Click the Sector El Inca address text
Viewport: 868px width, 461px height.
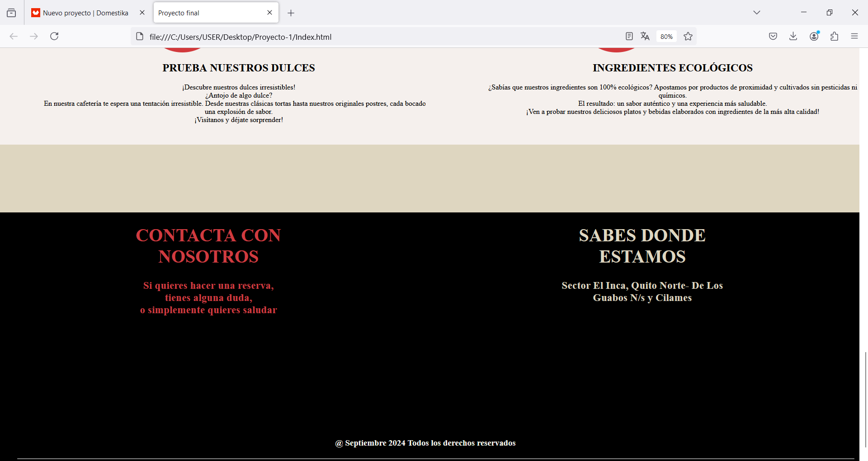coord(642,292)
